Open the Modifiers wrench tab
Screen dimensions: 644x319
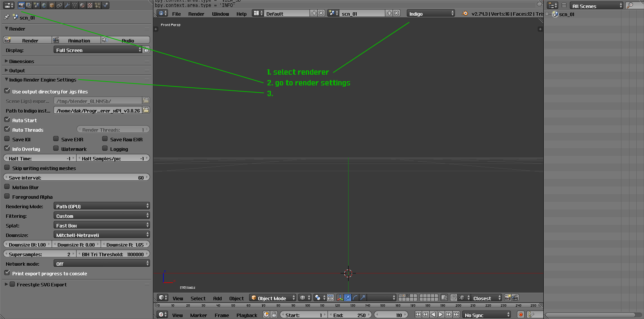[x=67, y=5]
